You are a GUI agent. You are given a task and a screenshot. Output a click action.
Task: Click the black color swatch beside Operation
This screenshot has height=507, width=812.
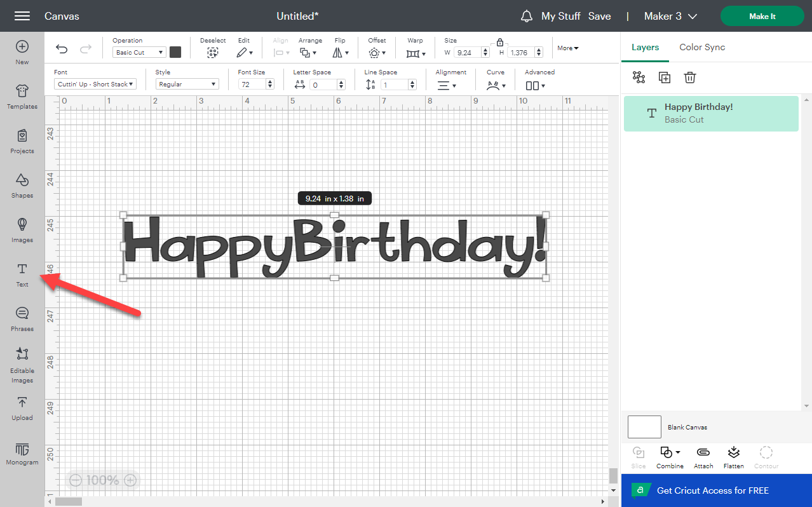click(x=175, y=52)
